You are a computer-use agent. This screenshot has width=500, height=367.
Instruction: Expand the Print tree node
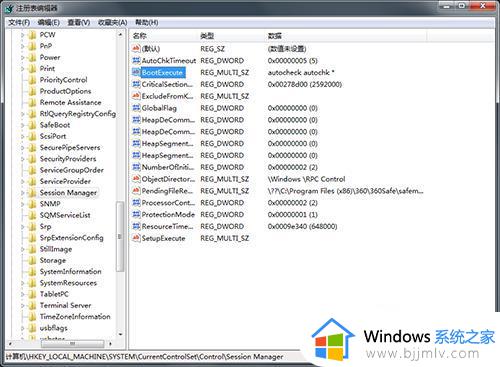[x=23, y=69]
